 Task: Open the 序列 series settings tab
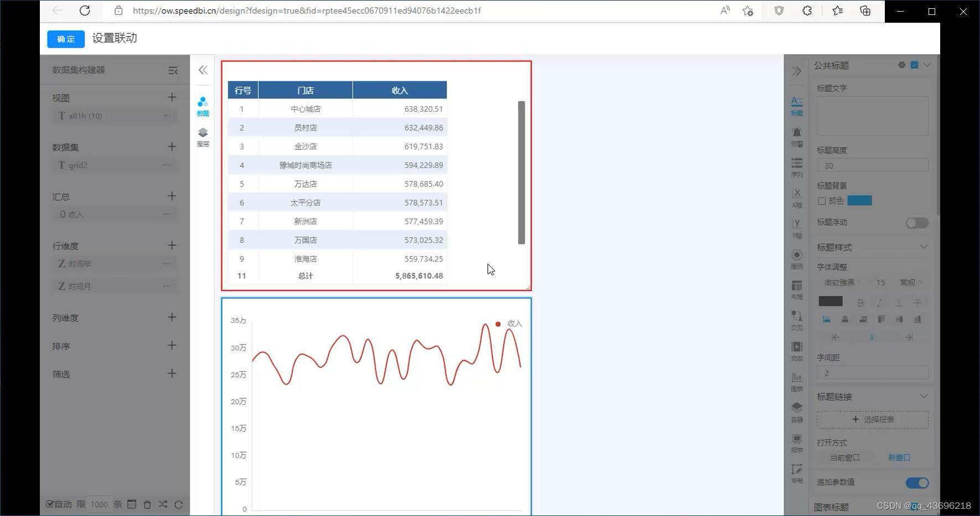797,168
